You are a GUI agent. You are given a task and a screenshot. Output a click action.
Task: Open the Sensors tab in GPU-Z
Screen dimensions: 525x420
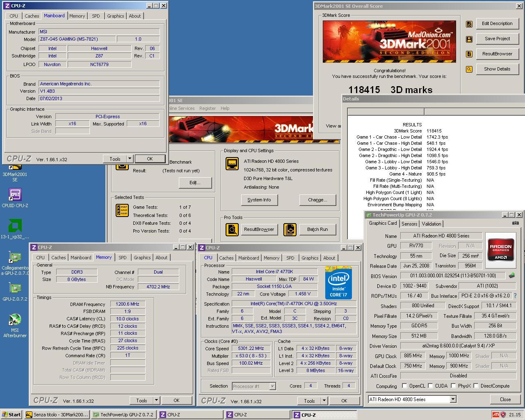click(x=409, y=224)
